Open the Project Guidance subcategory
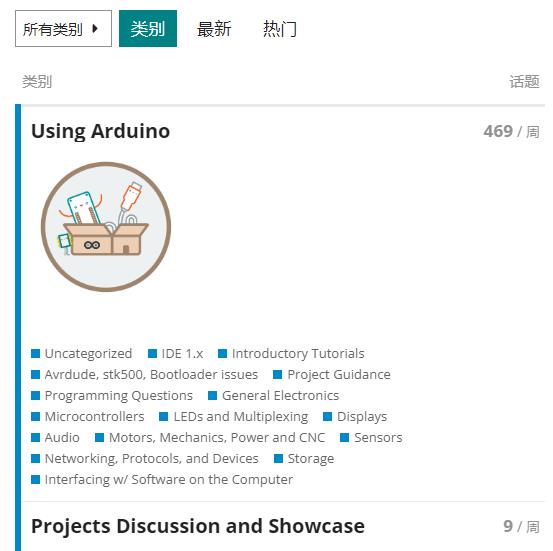 point(339,375)
